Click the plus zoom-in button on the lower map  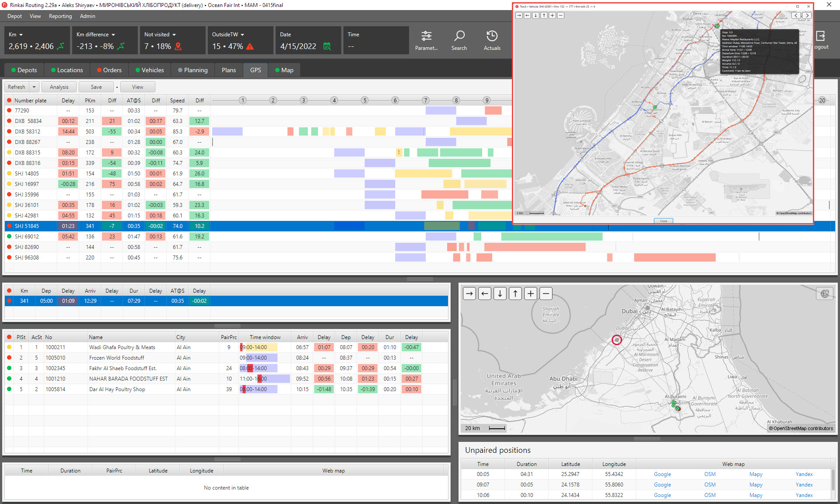(x=531, y=294)
